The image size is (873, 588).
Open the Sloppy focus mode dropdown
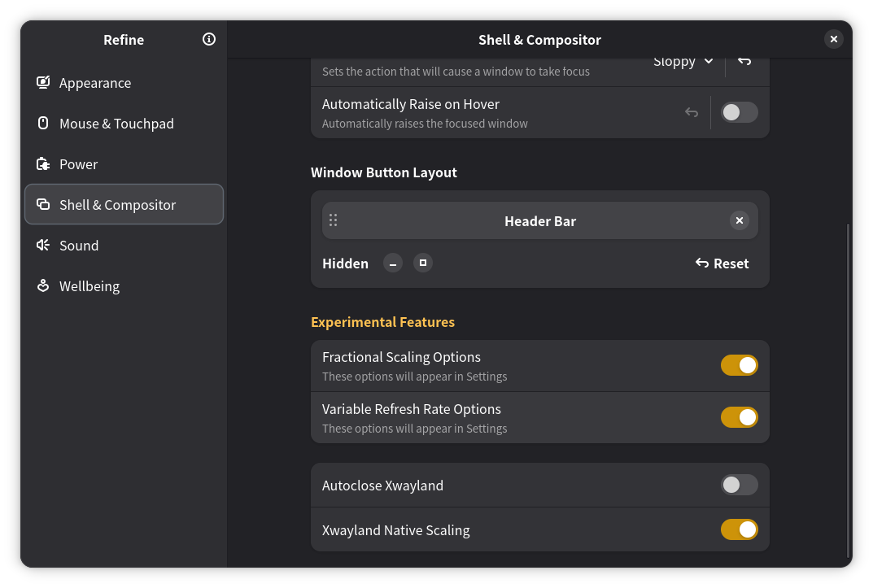pos(683,62)
